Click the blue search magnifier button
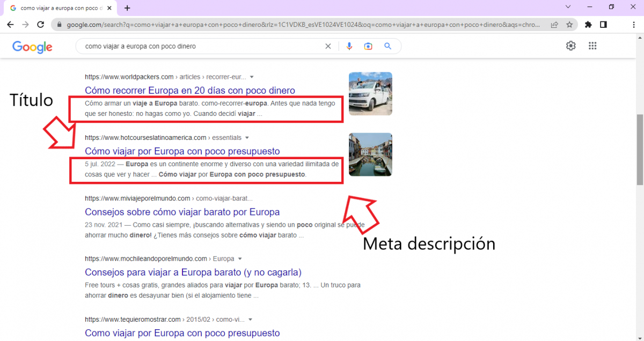Screen dimensions: 644x341 [387, 46]
